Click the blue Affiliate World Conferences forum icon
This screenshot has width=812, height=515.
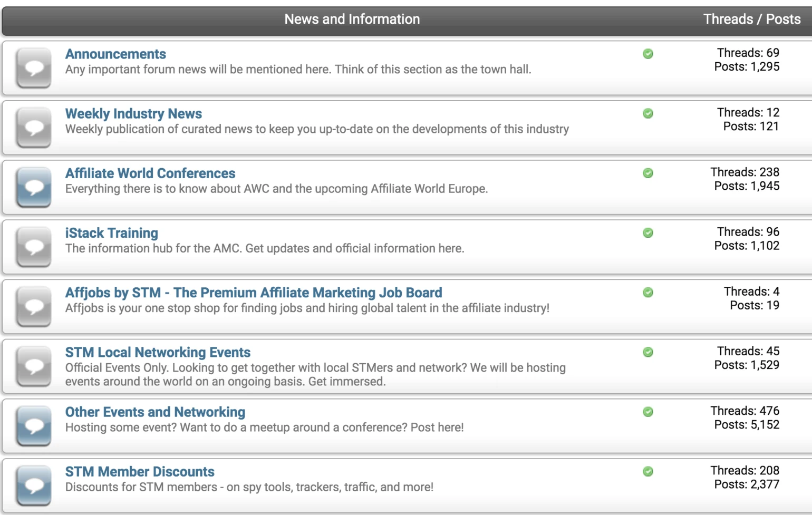34,187
